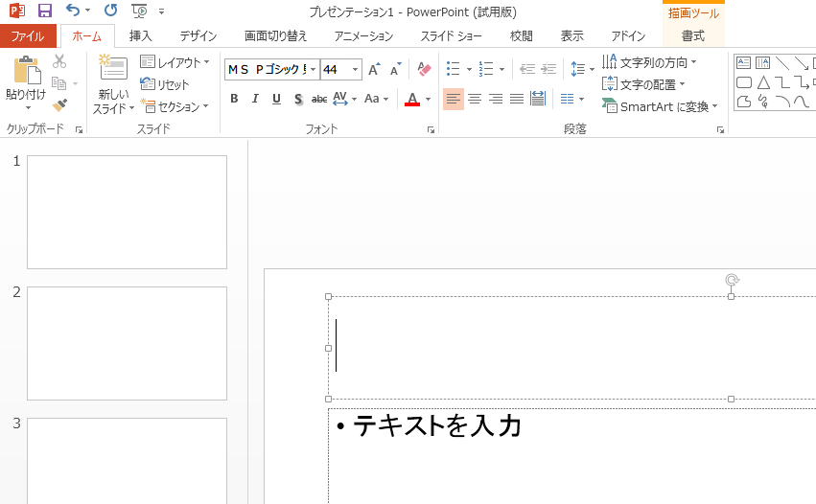Open line spacing icon menu
Screen dimensions: 816x504
tap(582, 69)
